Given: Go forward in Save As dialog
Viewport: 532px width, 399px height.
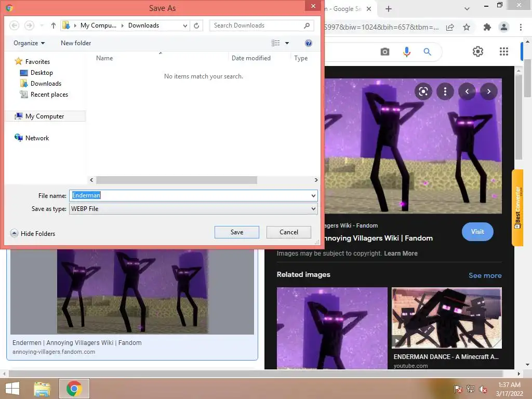Looking at the screenshot, I should tap(29, 25).
